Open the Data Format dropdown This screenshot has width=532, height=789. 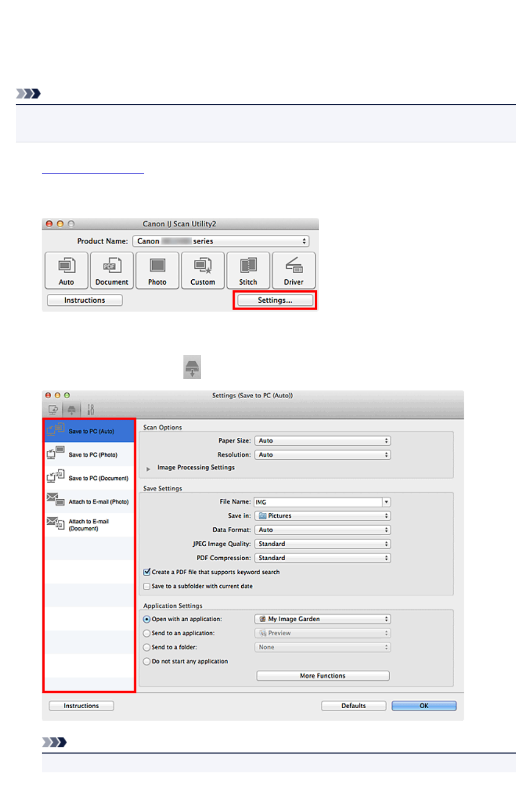[x=323, y=530]
